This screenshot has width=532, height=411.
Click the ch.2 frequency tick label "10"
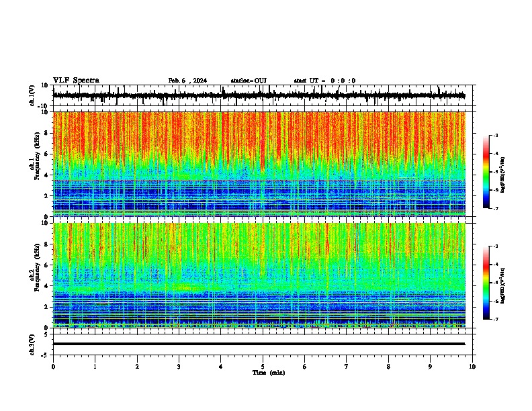[x=45, y=223]
